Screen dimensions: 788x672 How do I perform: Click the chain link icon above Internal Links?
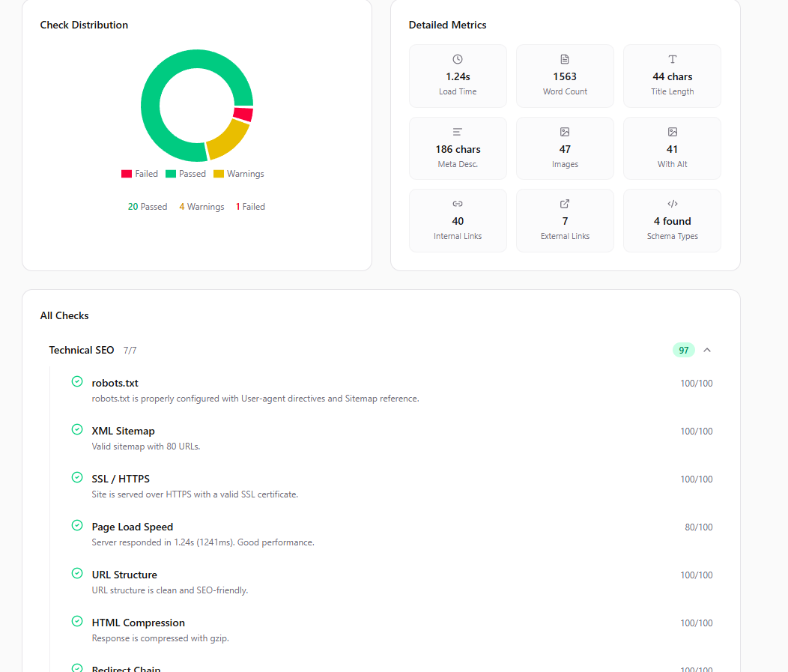click(458, 204)
